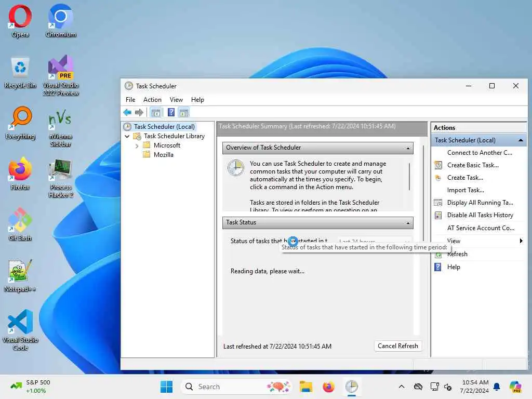This screenshot has width=532, height=399.
Task: Open File Explorer from the taskbar
Action: click(x=305, y=387)
